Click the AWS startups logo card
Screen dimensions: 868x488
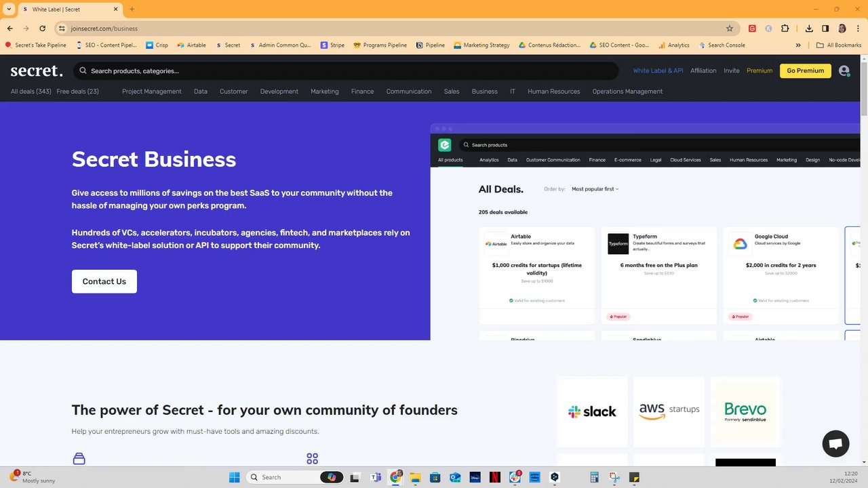tap(669, 411)
